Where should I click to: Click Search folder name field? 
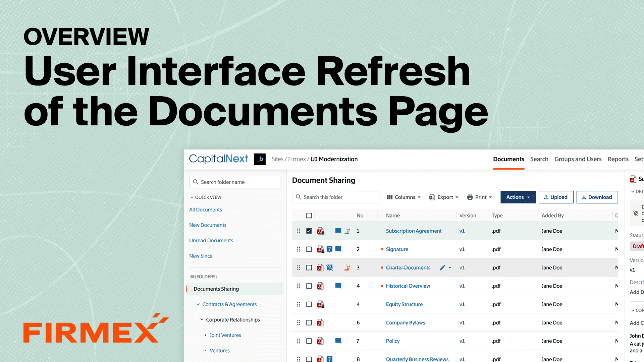(x=235, y=182)
